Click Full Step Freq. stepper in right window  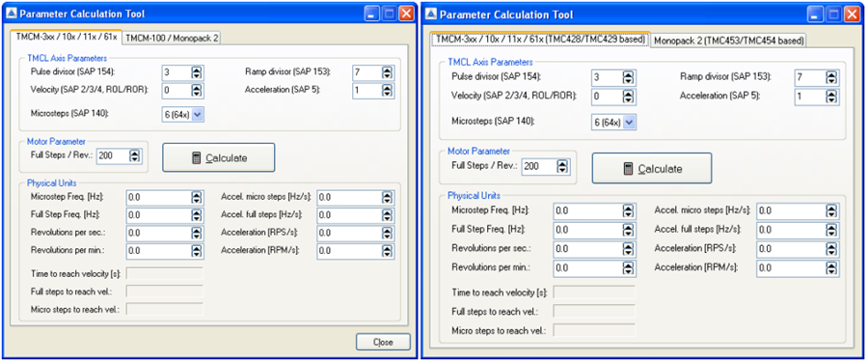[x=628, y=230]
